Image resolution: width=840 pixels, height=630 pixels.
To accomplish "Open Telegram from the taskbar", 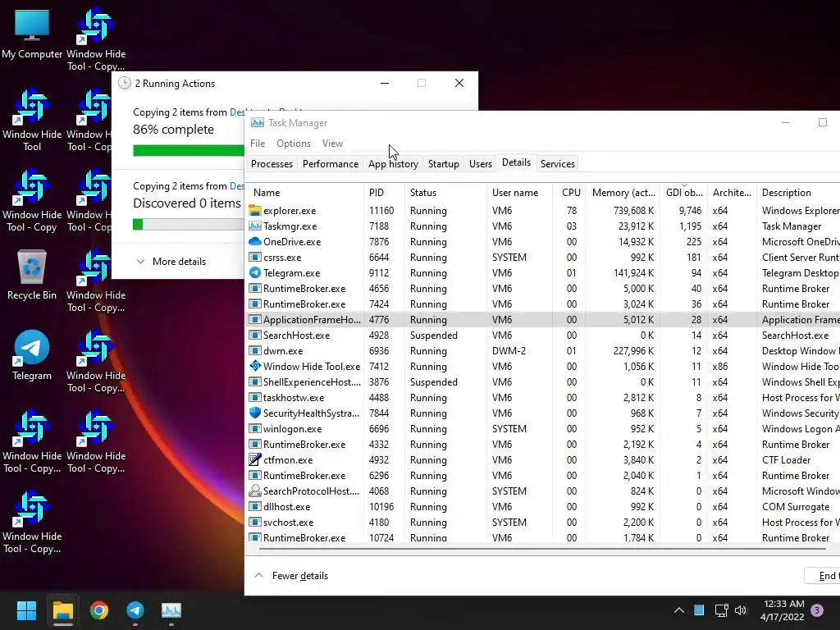I will point(135,610).
